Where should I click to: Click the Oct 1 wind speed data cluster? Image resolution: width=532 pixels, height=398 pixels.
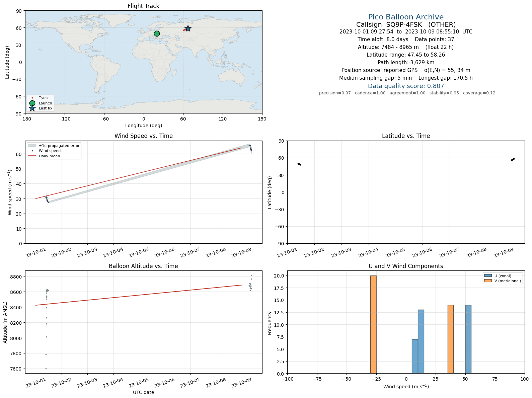pos(47,200)
